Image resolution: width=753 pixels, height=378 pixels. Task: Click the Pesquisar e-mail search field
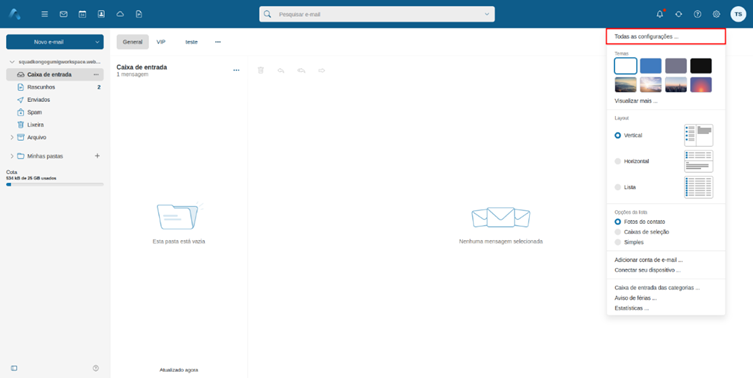point(377,14)
